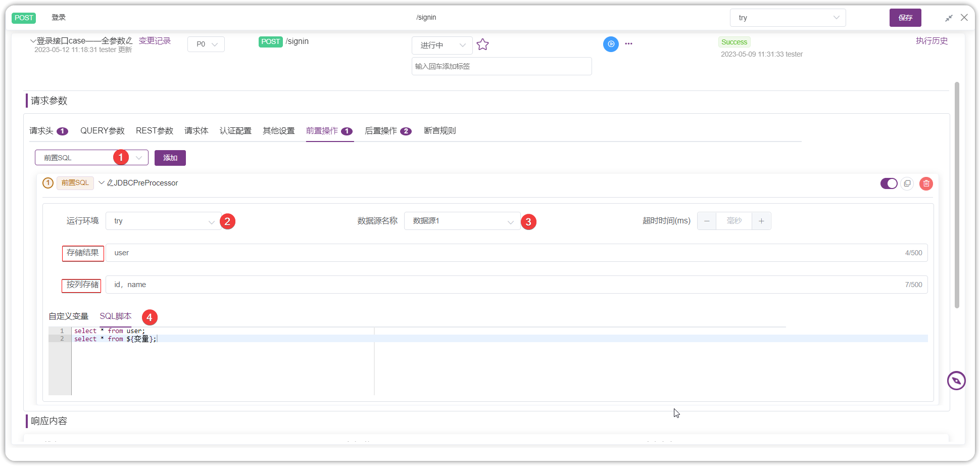Open the 执行历史 link

(x=932, y=41)
